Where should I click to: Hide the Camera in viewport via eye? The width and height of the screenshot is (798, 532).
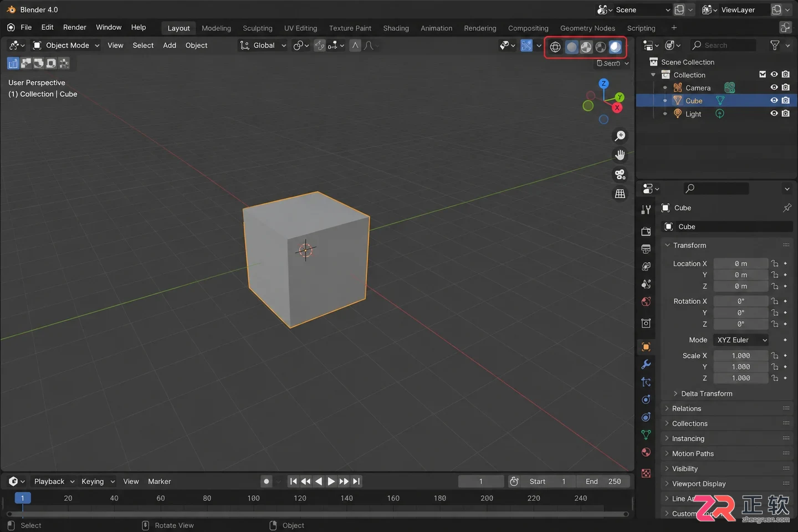774,88
